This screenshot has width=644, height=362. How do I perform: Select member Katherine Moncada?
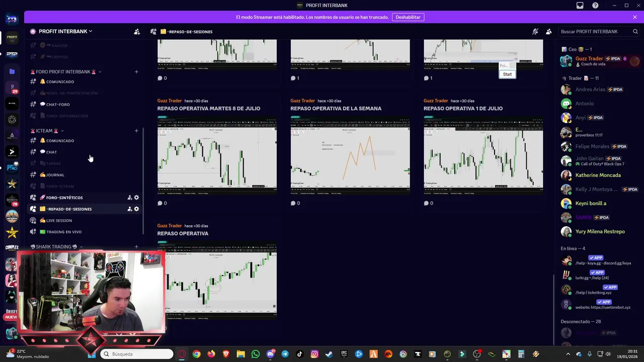point(599,175)
